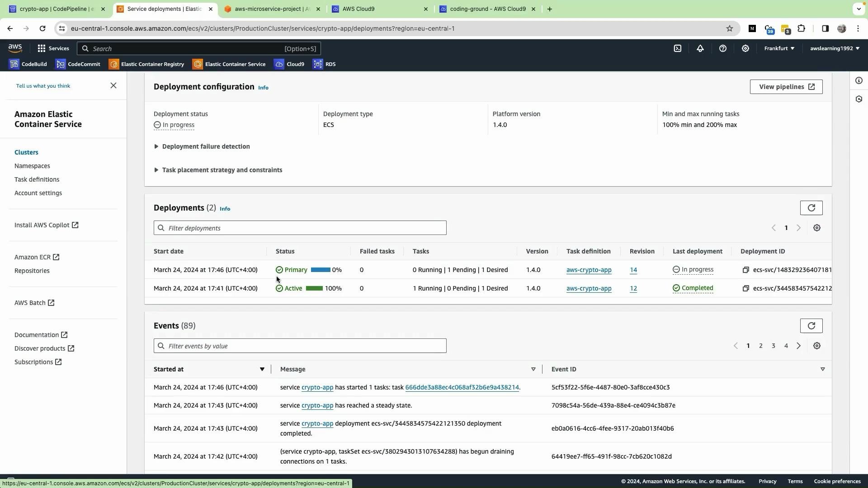This screenshot has height=488, width=868.
Task: Open a new browser tab
Action: (550, 9)
